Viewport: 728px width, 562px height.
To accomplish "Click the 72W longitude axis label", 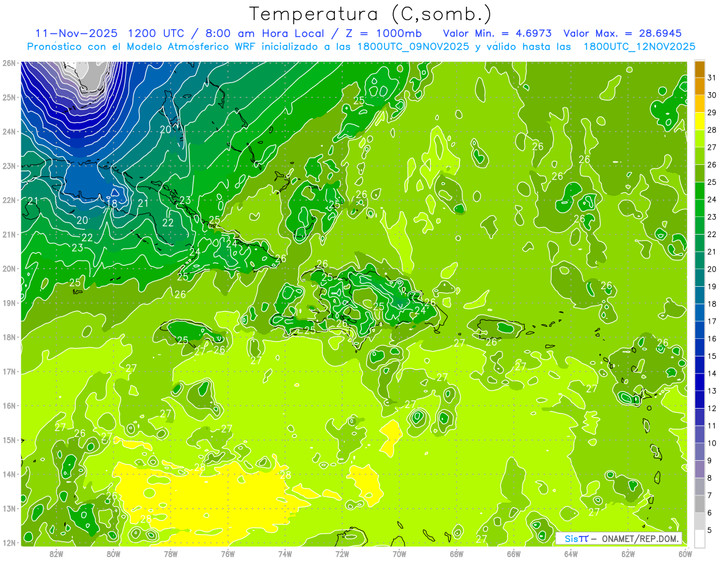I will [x=342, y=554].
